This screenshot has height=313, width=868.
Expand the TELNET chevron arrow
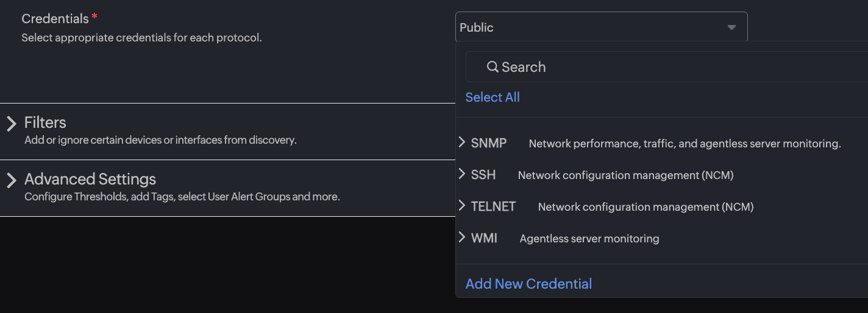[462, 206]
